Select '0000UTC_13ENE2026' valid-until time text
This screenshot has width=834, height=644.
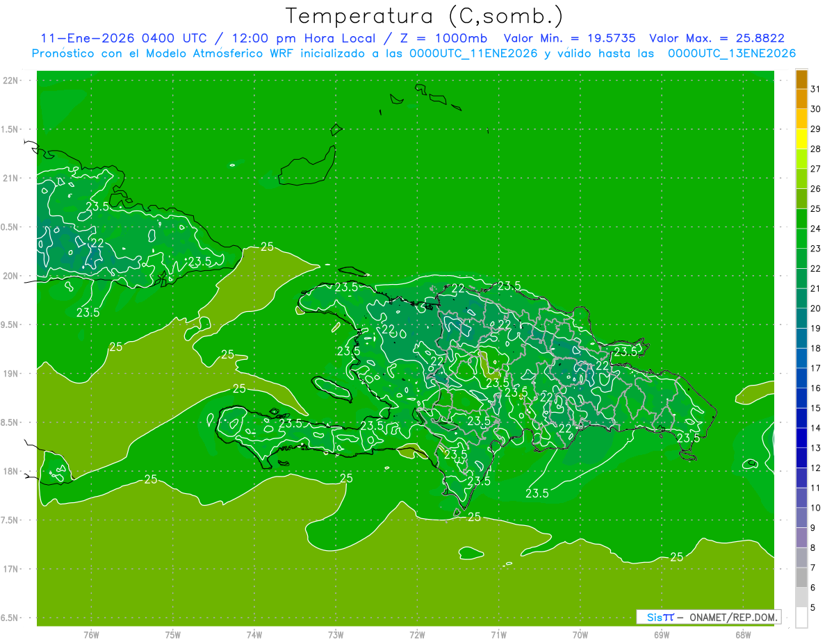click(732, 53)
